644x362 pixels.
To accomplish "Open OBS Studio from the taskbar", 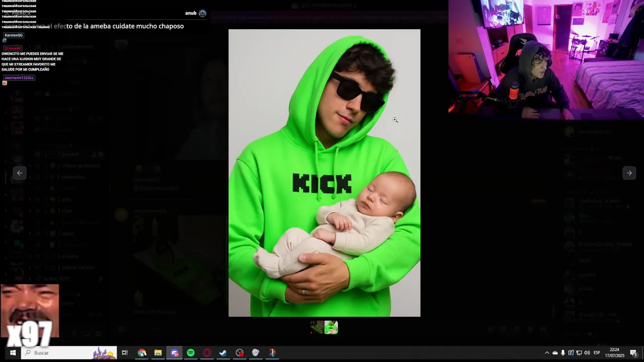I will click(x=239, y=352).
